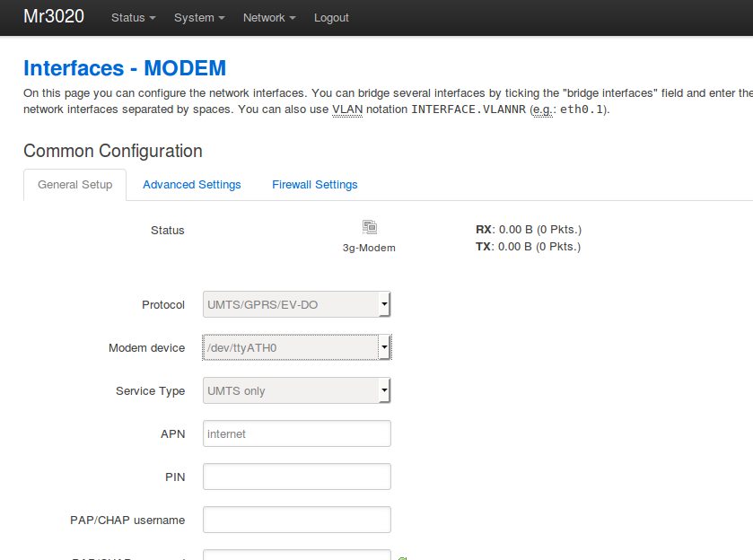Click Logout in the top bar
Image resolution: width=753 pixels, height=560 pixels.
pyautogui.click(x=330, y=17)
